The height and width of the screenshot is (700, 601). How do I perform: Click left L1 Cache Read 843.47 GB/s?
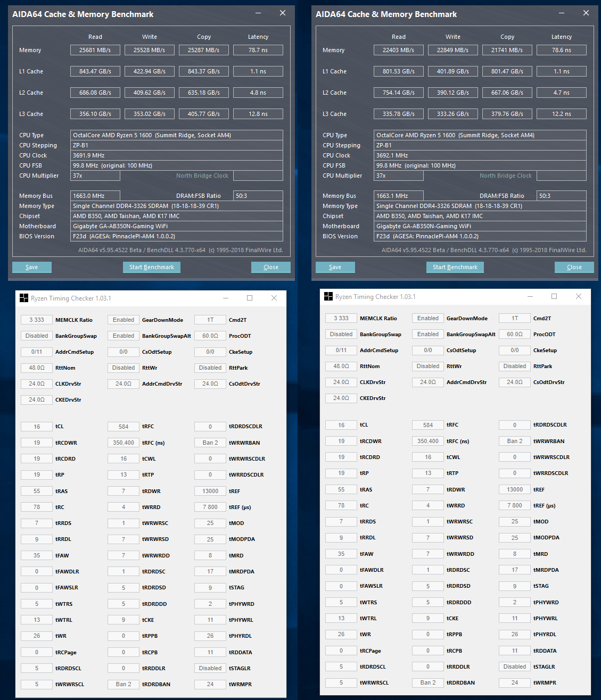(95, 71)
